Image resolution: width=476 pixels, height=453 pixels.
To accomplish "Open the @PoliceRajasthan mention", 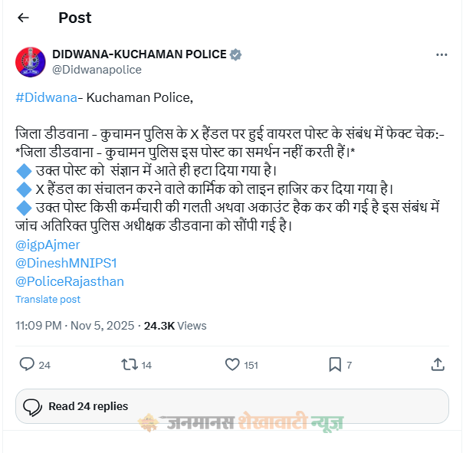I will coord(70,281).
